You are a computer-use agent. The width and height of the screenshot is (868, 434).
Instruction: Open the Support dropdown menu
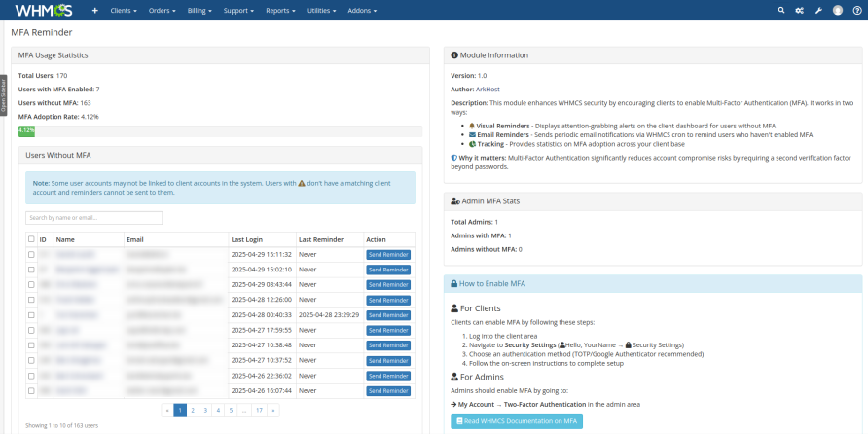238,11
